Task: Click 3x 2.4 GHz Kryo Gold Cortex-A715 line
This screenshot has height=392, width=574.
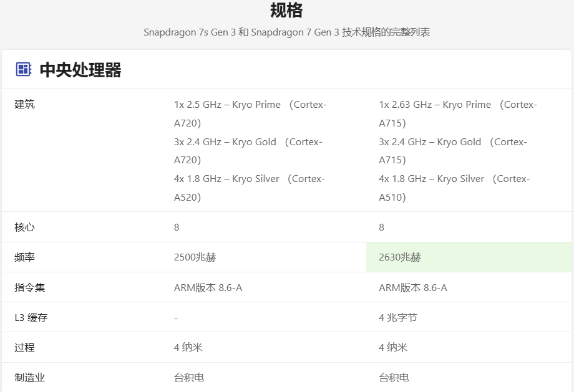Action: point(453,151)
